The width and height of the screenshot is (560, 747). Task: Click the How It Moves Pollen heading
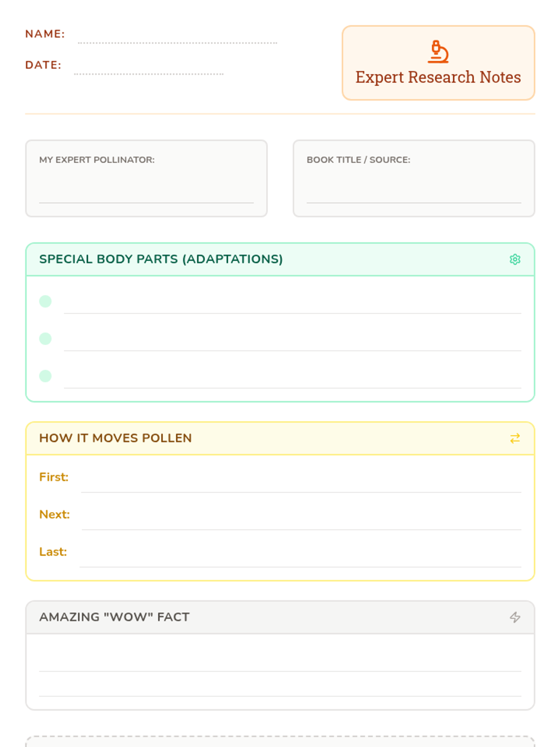[115, 438]
